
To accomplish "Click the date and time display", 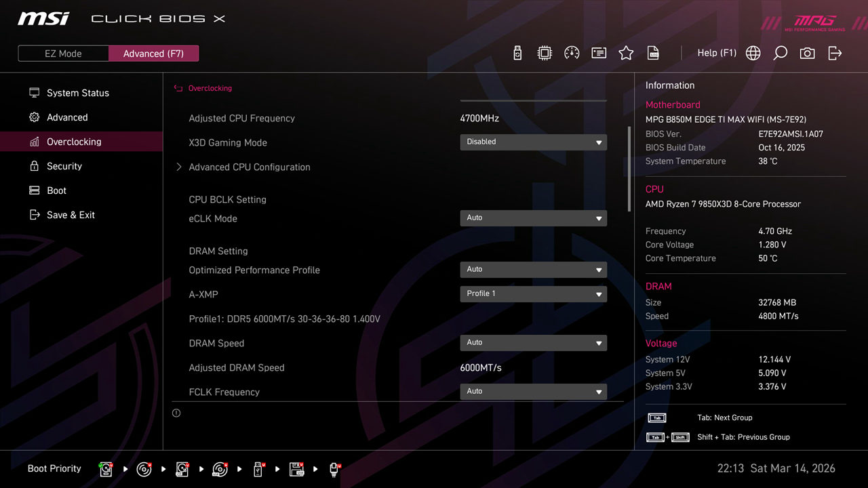I will pos(776,468).
